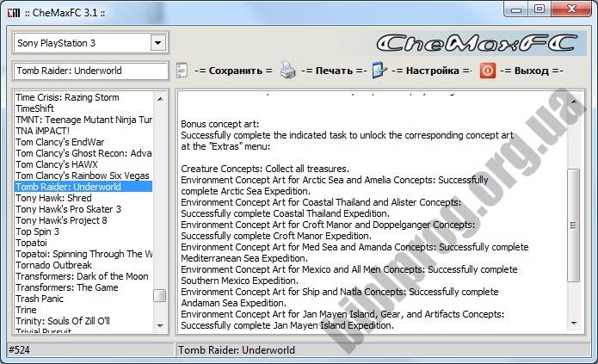Click "Creature Concepts: Collect all treasures." line
Screen dimensions: 598x364
point(265,169)
